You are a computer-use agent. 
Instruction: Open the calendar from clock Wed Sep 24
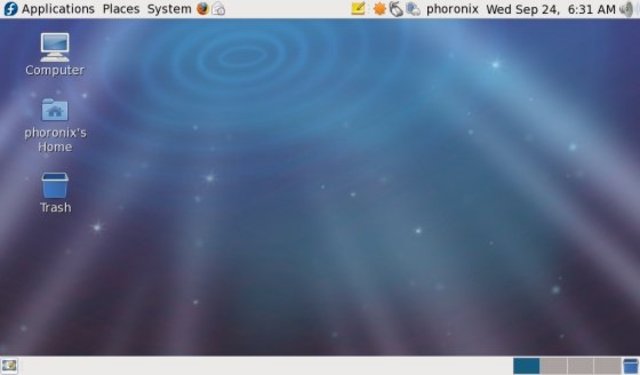click(x=551, y=9)
